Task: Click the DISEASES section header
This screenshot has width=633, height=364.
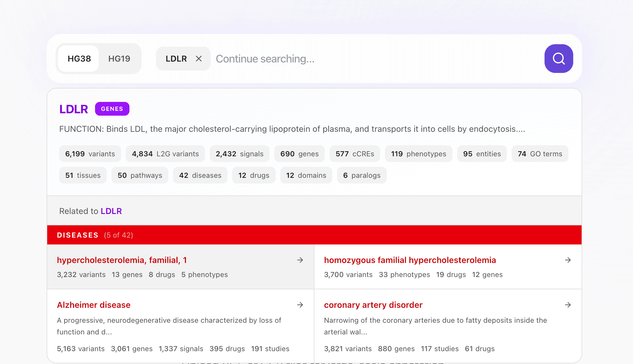Action: [314, 235]
